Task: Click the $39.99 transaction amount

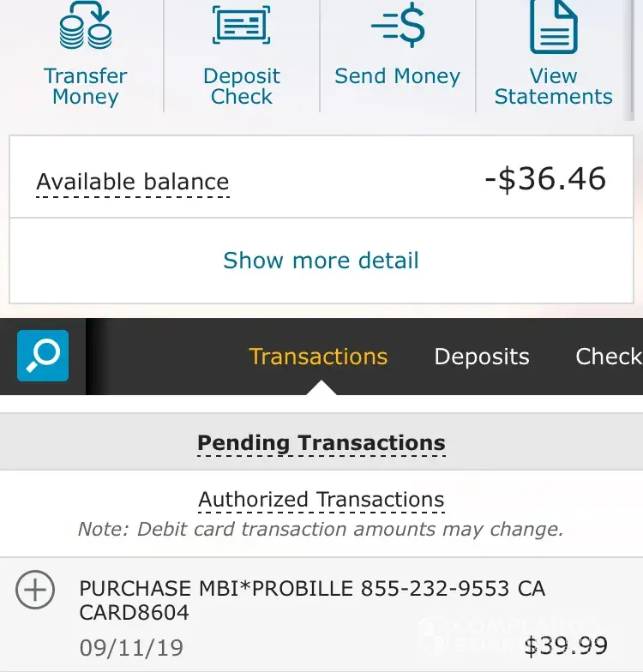Action: pos(565,645)
